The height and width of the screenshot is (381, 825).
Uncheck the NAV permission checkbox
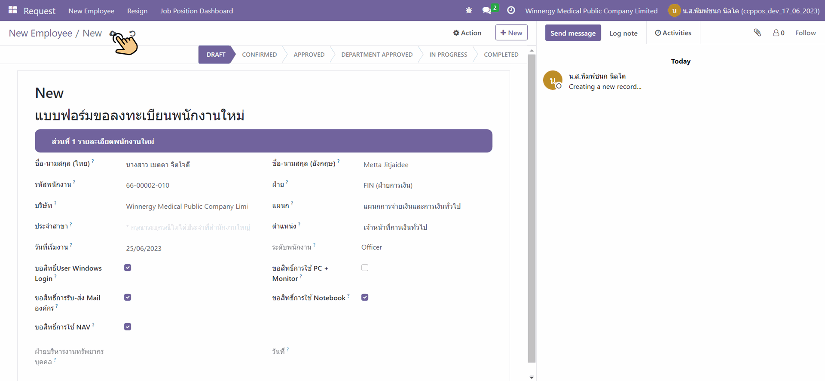click(x=127, y=327)
